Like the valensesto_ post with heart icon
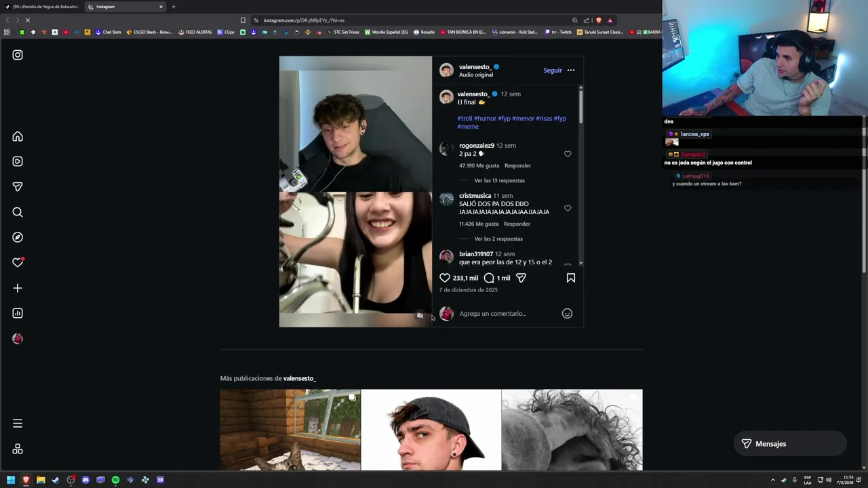868x488 pixels. point(445,278)
